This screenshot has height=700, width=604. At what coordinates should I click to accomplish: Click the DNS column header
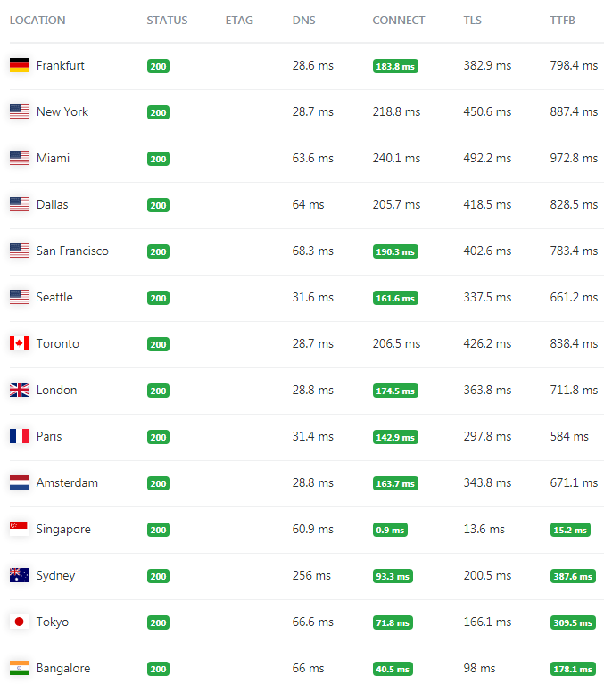click(303, 21)
